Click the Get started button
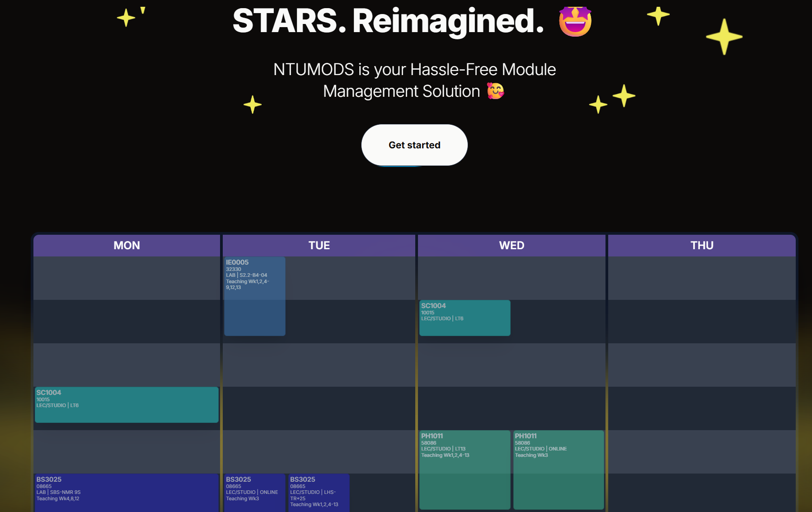812x512 pixels. click(x=414, y=145)
